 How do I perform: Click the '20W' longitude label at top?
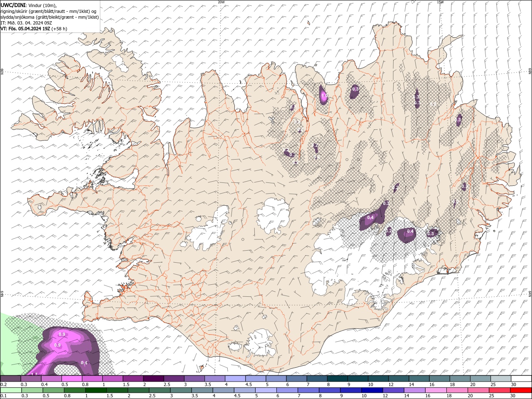[x=221, y=2]
